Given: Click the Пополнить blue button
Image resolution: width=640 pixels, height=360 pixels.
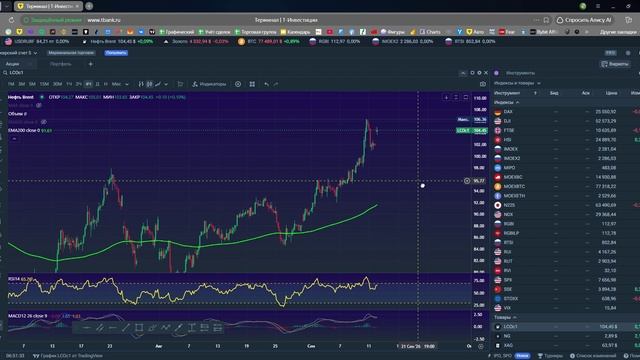Looking at the screenshot, I should coord(116,53).
